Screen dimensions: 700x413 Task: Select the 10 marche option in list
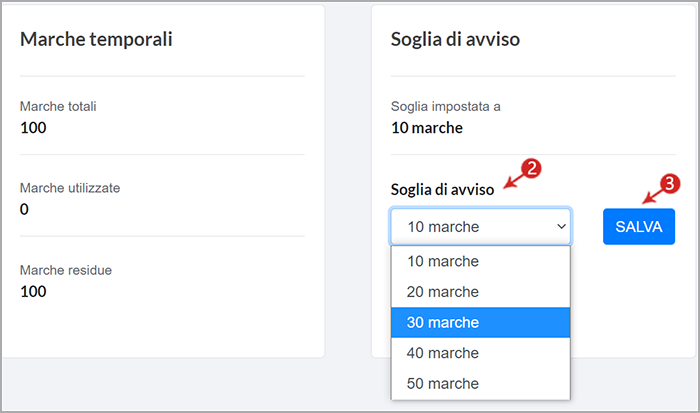[x=480, y=261]
